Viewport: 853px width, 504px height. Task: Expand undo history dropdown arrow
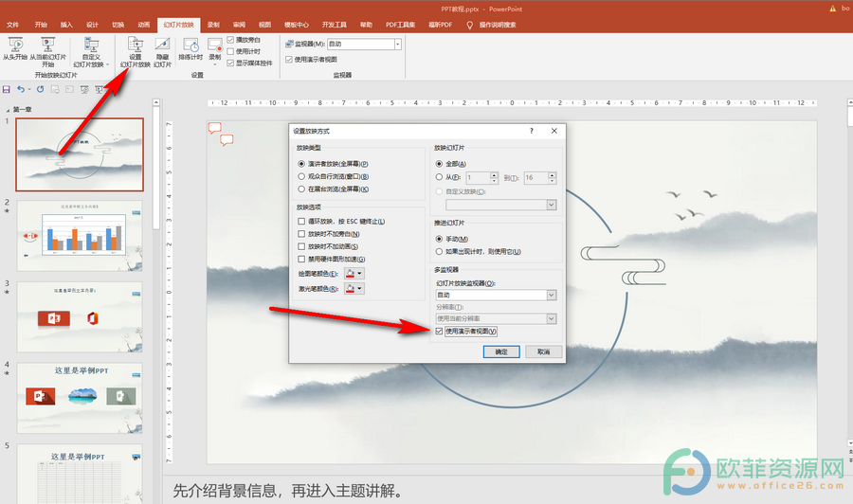click(28, 90)
